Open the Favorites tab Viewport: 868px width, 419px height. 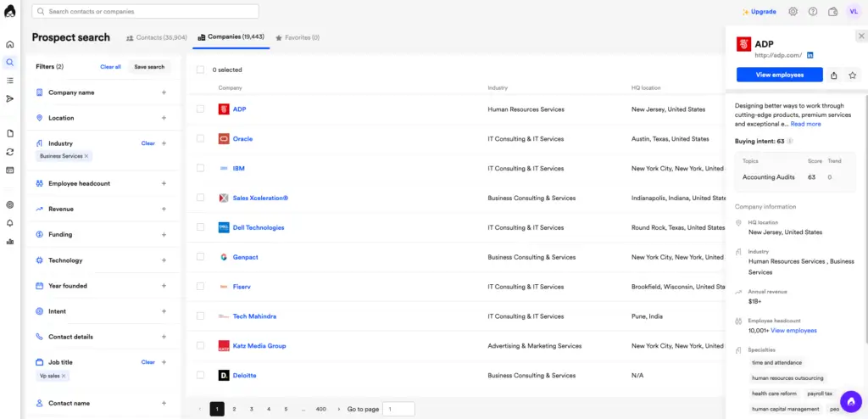point(298,37)
